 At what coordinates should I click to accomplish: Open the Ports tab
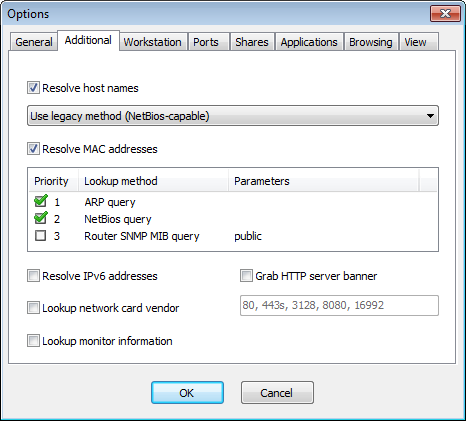tap(206, 42)
